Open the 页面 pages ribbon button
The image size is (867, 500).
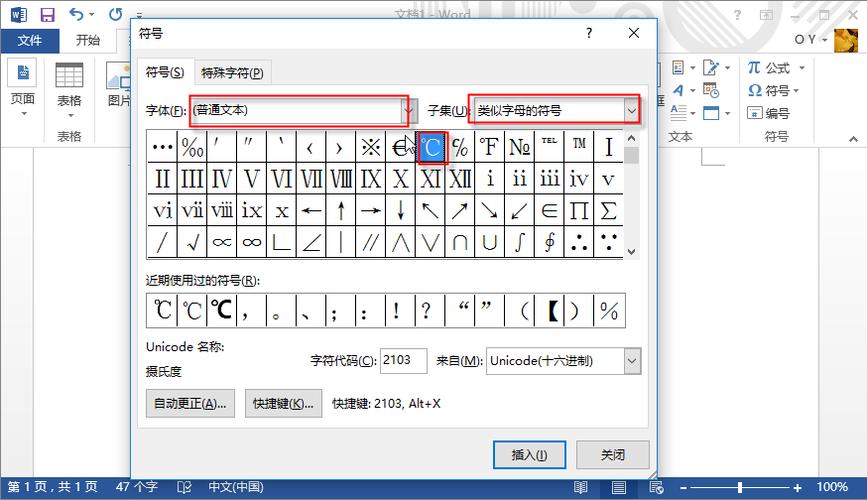pos(23,86)
